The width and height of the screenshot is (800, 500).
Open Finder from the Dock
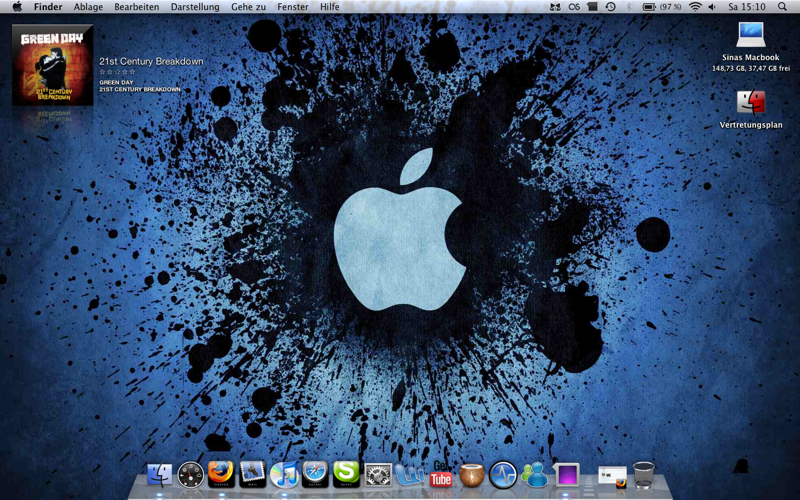point(159,474)
